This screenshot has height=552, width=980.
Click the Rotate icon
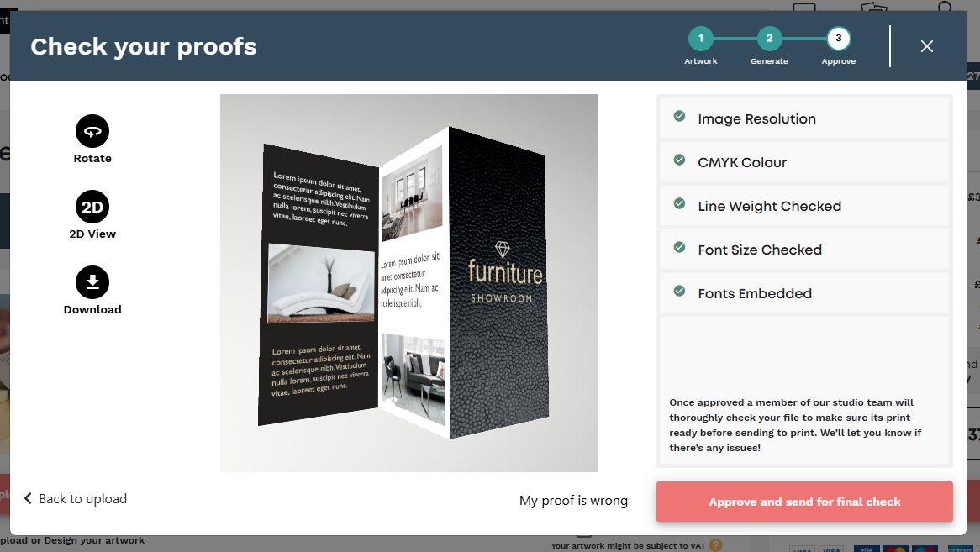[92, 131]
